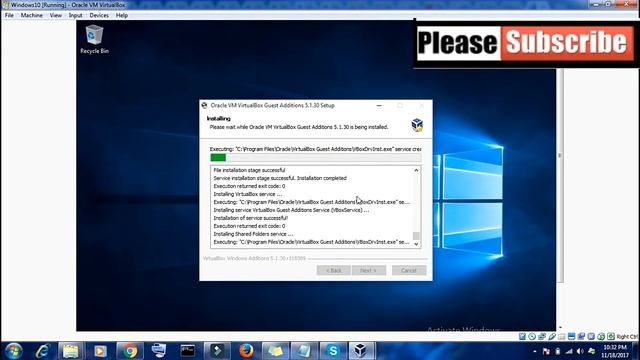Switch to Skype in the taskbar
Screen dimensions: 640x360
(x=333, y=351)
